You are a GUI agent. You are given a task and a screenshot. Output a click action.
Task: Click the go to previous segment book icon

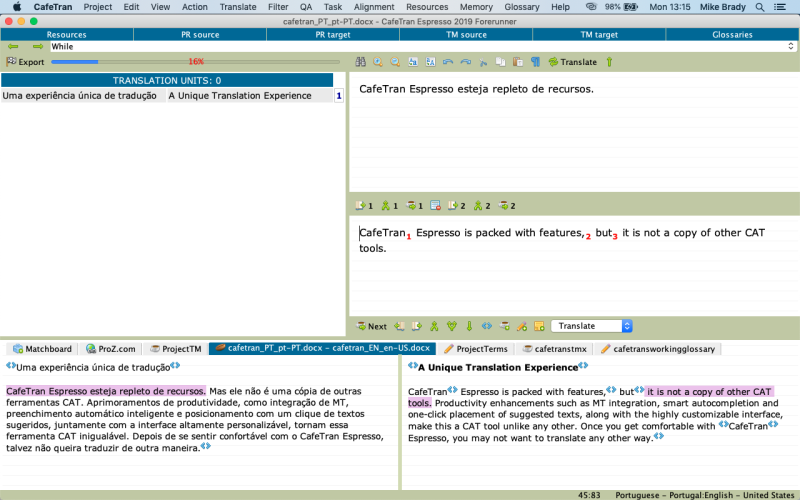(x=399, y=326)
